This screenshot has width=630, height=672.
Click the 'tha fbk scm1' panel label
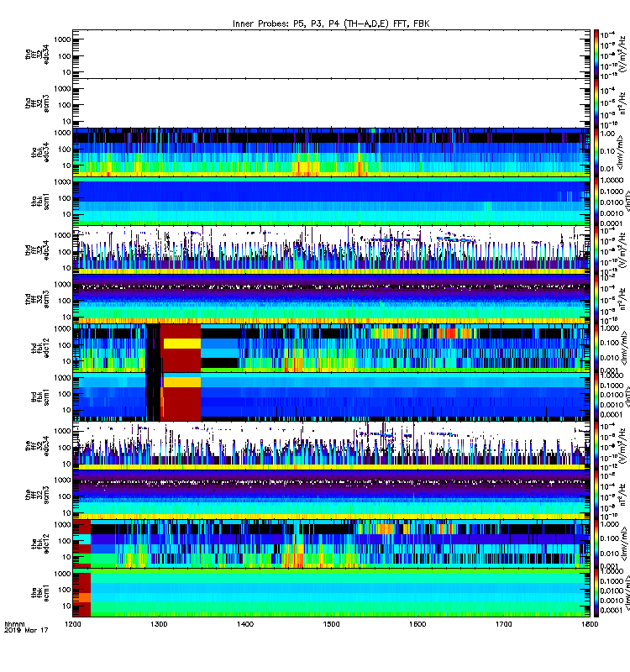(40, 202)
